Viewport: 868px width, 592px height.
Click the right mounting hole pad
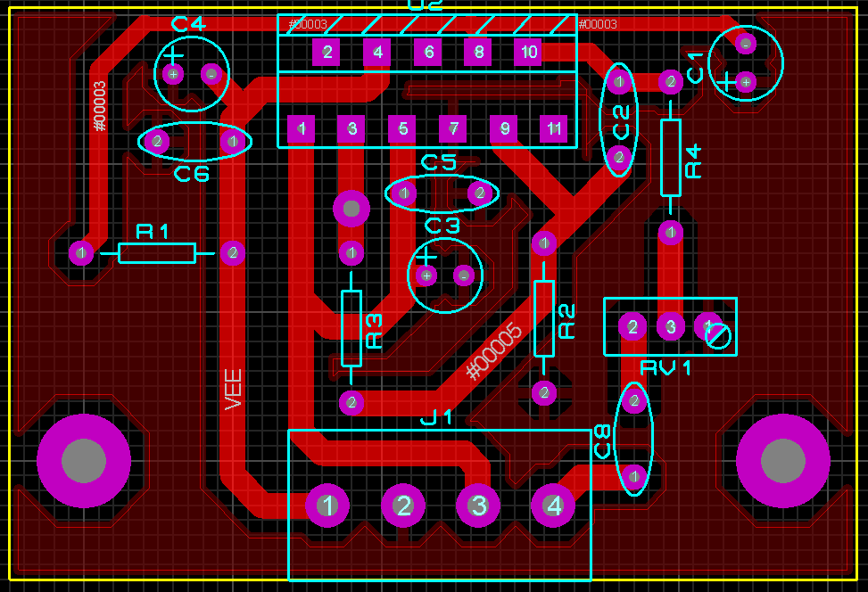(x=783, y=461)
